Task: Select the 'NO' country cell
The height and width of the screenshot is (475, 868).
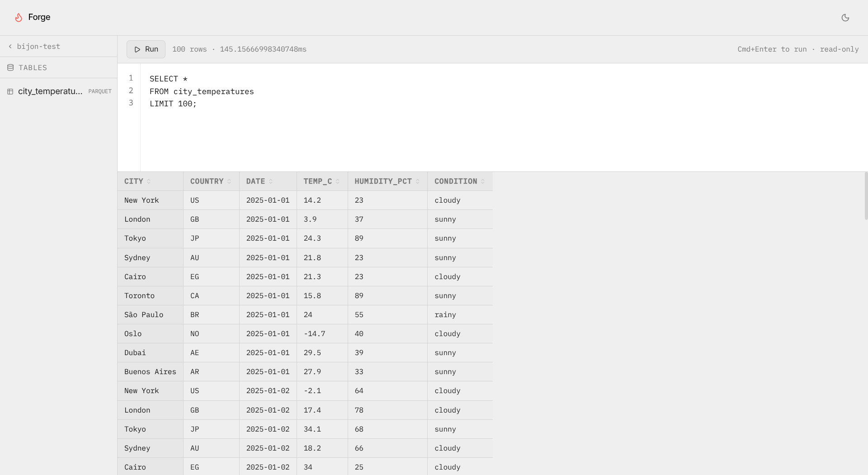Action: click(x=212, y=334)
